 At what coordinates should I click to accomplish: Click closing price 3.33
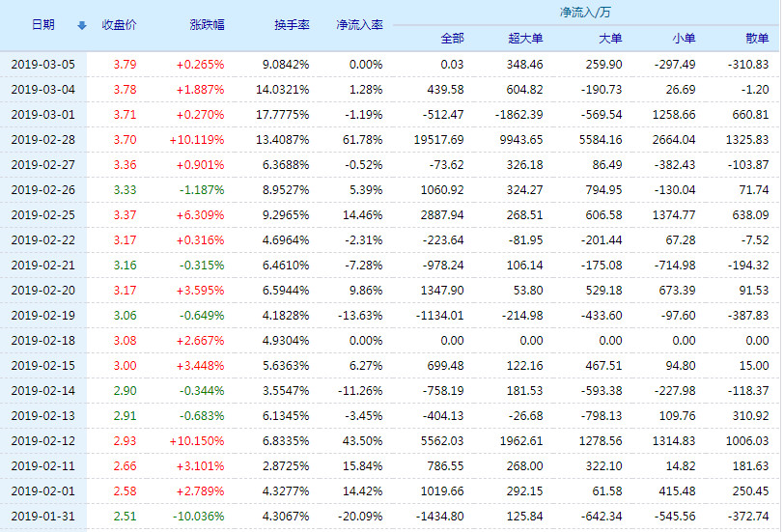[x=125, y=190]
